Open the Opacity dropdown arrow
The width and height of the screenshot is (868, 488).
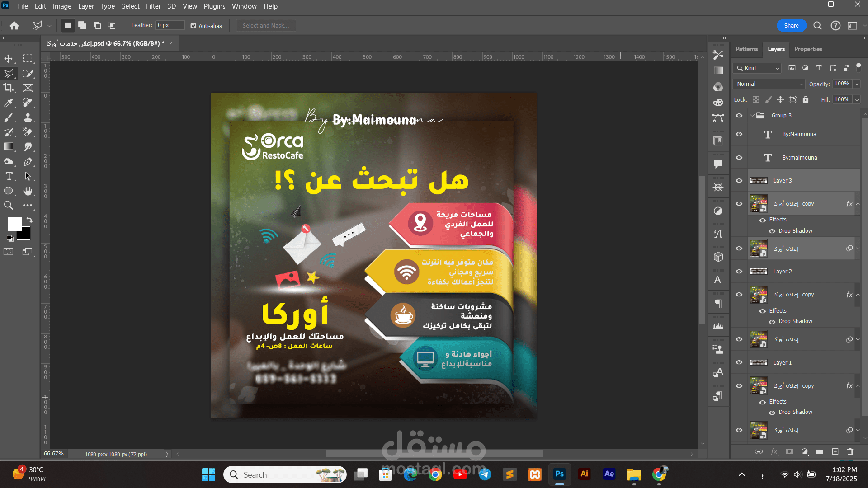(x=857, y=84)
